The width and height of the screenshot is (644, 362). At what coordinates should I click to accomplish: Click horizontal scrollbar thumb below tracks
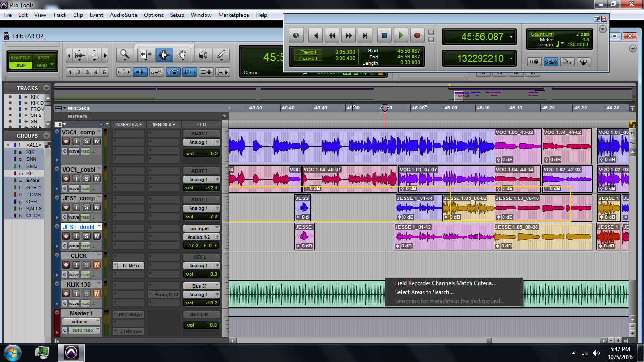point(488,340)
